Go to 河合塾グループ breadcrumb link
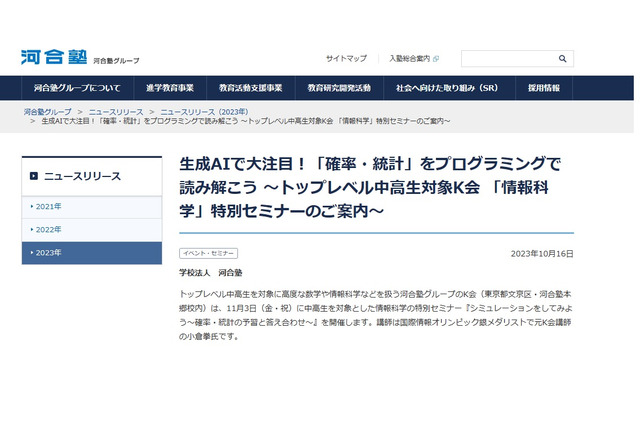The height and width of the screenshot is (426, 640). click(47, 112)
